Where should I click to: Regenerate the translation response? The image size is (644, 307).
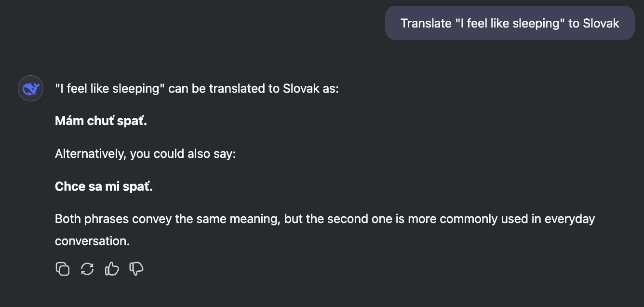pos(87,269)
